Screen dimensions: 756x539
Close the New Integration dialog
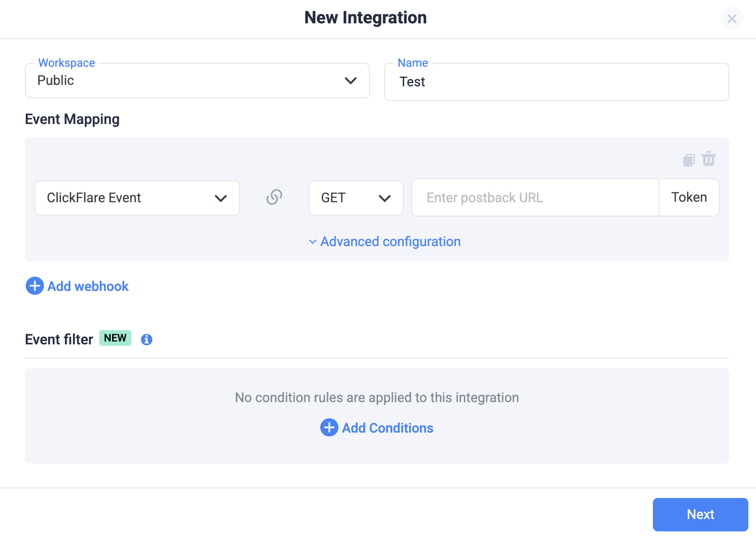point(732,19)
